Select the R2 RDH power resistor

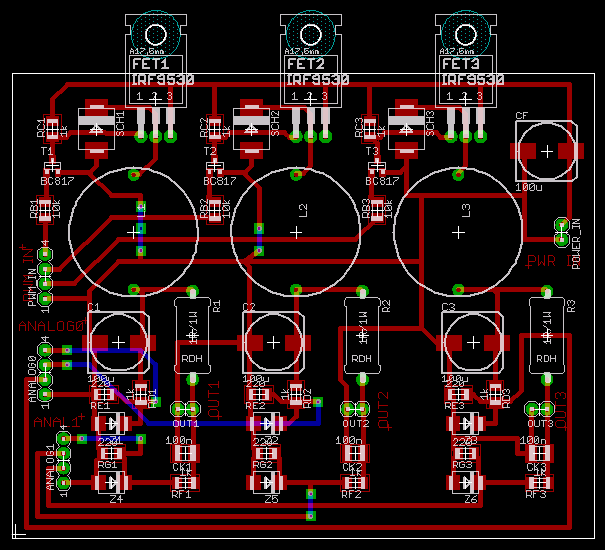362,335
